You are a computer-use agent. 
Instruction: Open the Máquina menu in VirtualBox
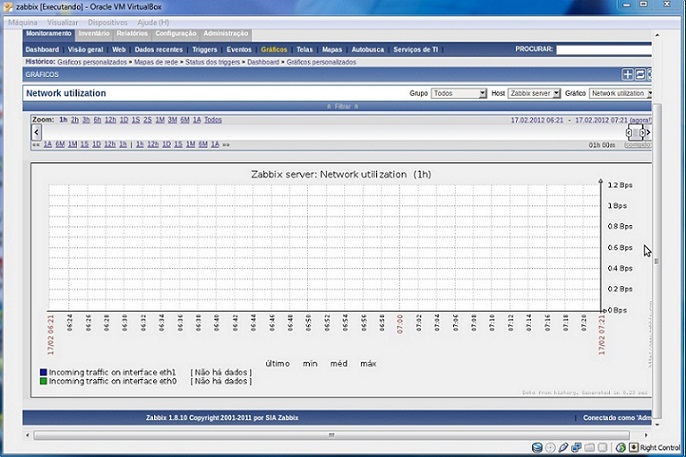tap(23, 22)
